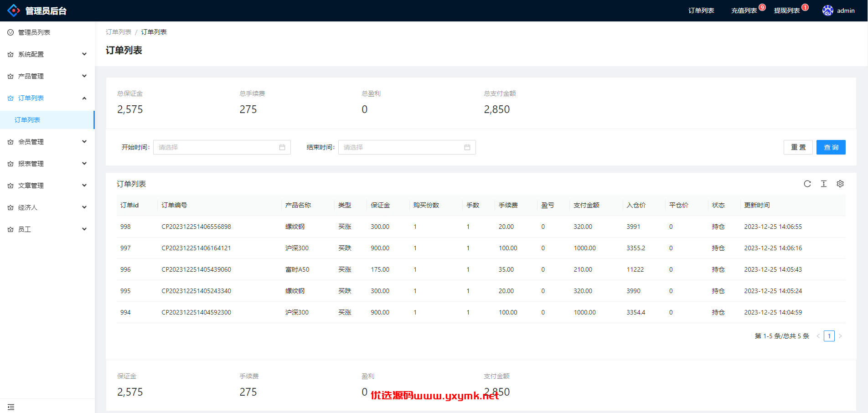Click 入仓价 value 3355.2

click(636, 248)
